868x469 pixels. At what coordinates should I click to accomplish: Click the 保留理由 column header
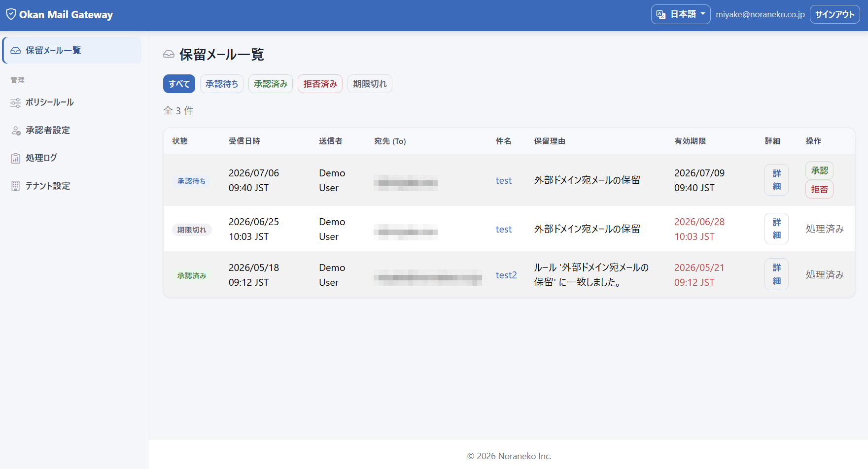[550, 141]
